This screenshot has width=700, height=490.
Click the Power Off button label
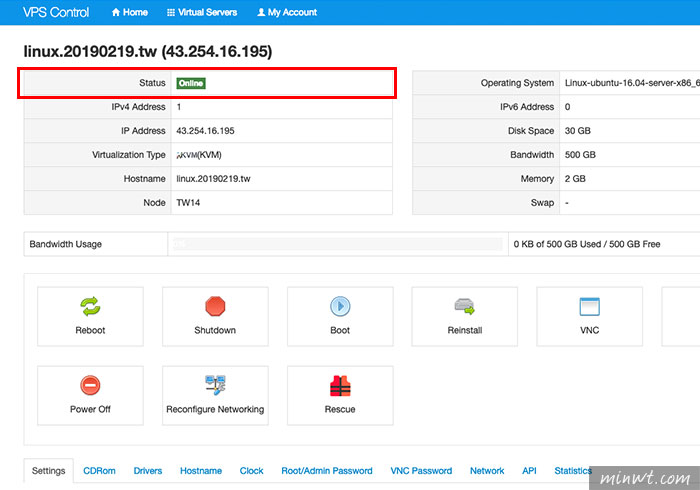click(90, 409)
